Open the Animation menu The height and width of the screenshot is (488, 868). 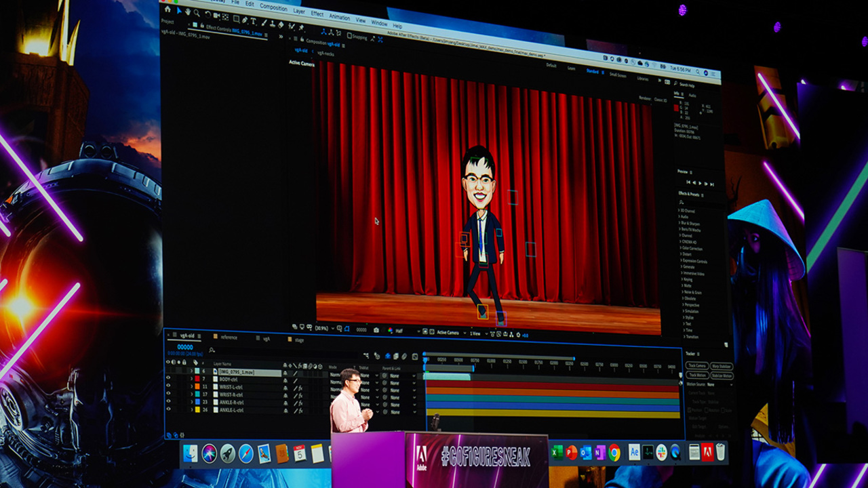pyautogui.click(x=340, y=16)
